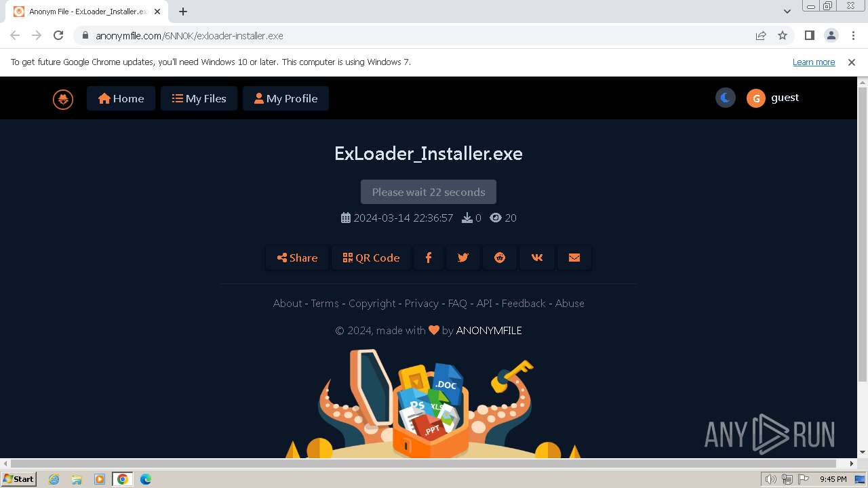Click vertical scrollbar down arrow
868x488 pixels.
(863, 453)
